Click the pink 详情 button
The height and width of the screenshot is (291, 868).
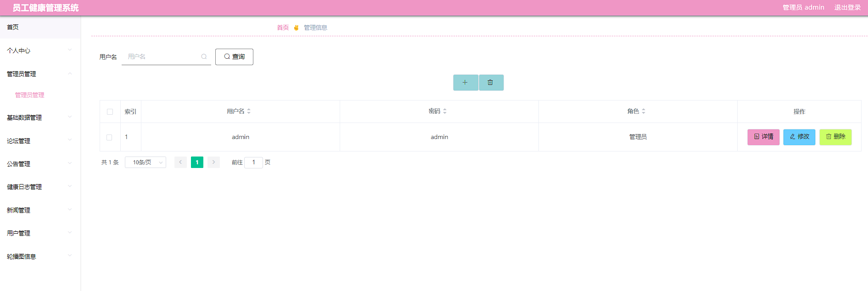tap(763, 137)
